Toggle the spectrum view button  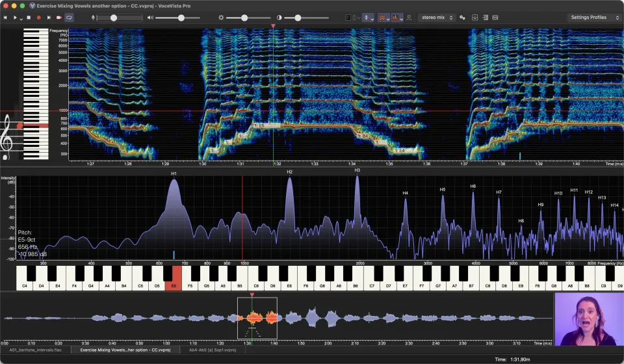[x=396, y=18]
